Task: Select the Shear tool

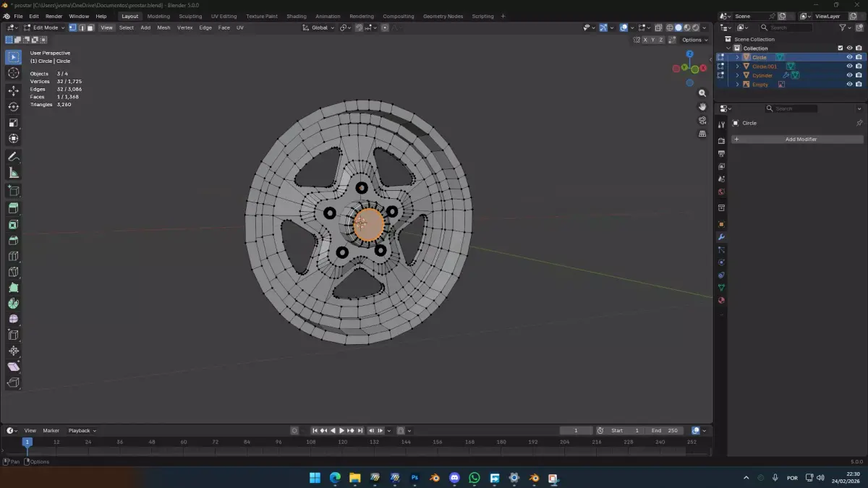Action: point(14,367)
